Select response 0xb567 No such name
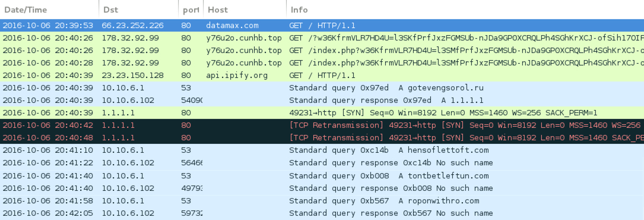644x220 pixels. click(322, 213)
